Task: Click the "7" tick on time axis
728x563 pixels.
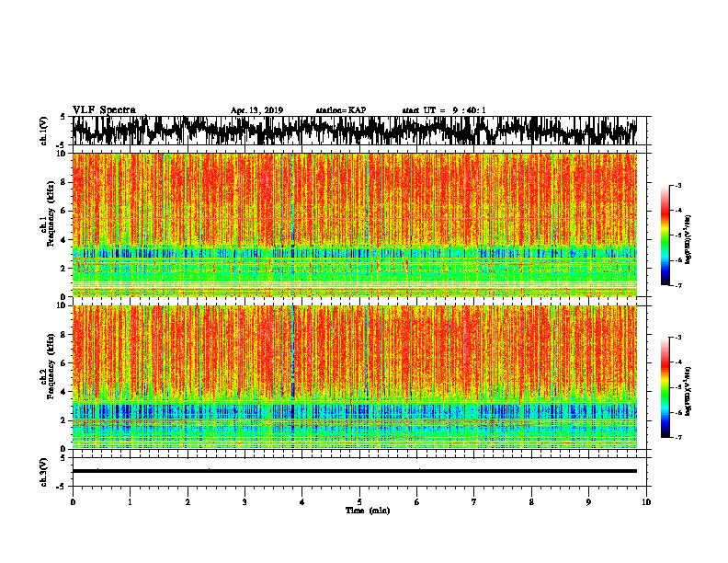Action: pos(474,502)
